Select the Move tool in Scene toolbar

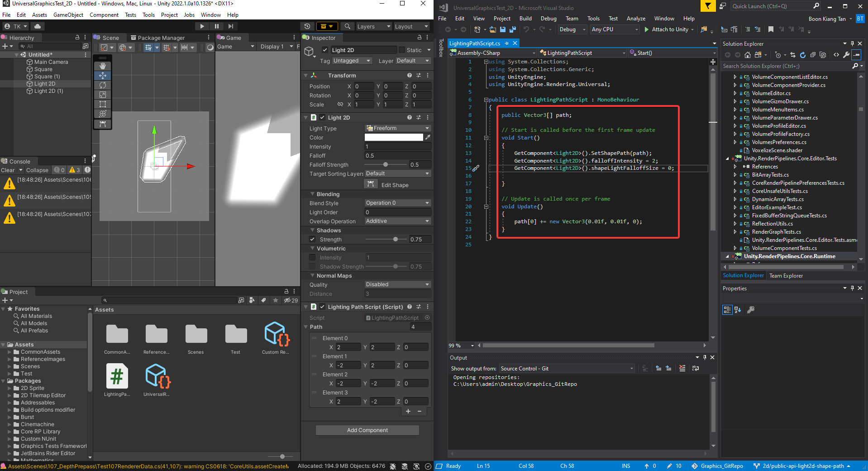click(x=103, y=76)
